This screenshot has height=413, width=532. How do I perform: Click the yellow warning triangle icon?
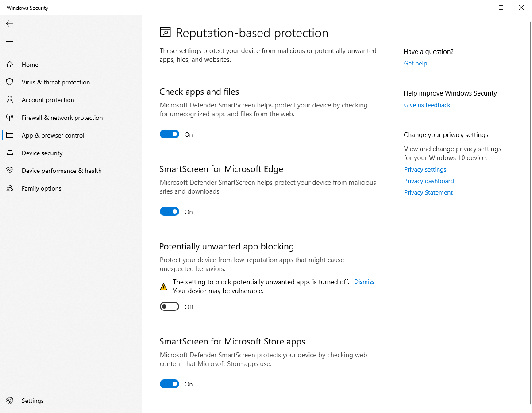[x=164, y=287]
